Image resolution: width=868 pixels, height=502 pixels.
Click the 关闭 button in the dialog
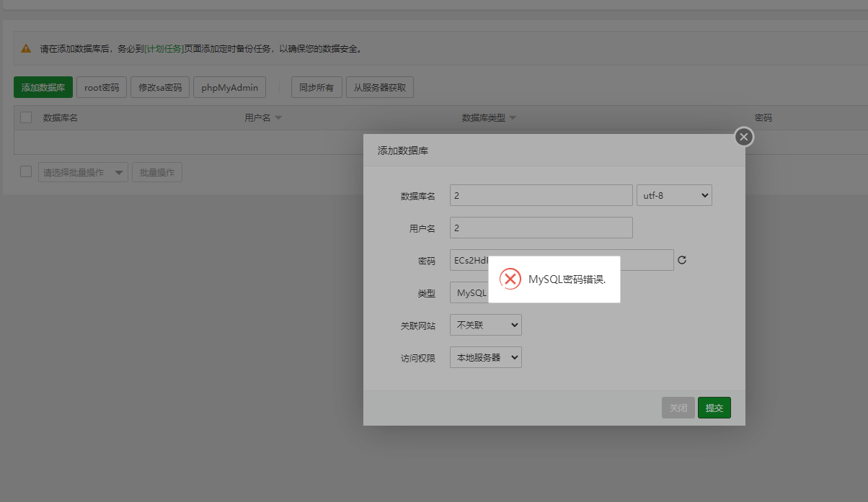[678, 408]
